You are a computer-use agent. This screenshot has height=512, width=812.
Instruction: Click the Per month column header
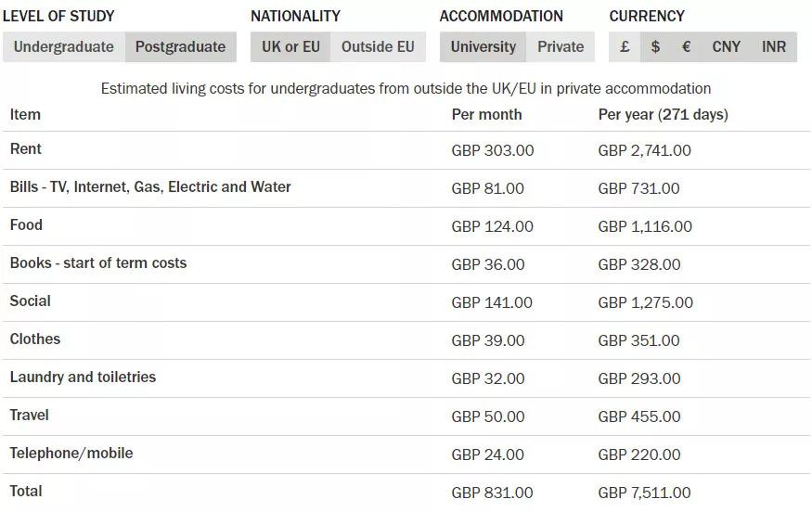486,114
